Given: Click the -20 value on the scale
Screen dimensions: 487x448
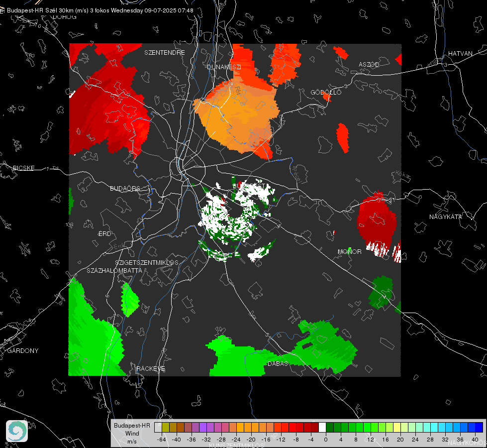Looking at the screenshot, I should coord(251,440).
